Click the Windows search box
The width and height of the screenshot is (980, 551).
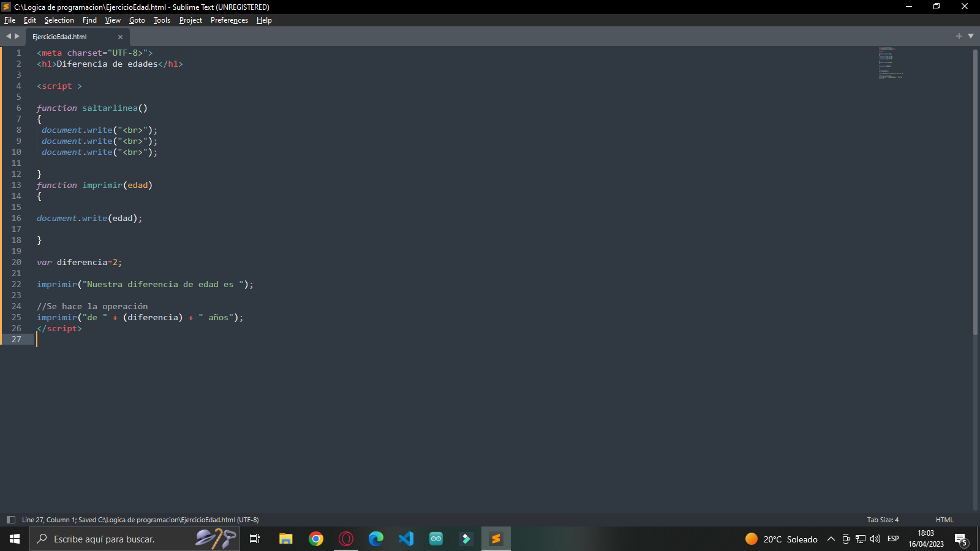[135, 539]
